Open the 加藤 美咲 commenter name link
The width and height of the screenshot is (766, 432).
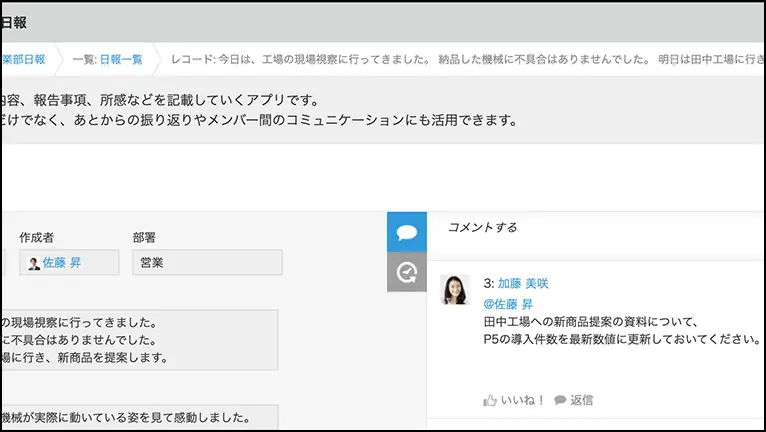523,284
